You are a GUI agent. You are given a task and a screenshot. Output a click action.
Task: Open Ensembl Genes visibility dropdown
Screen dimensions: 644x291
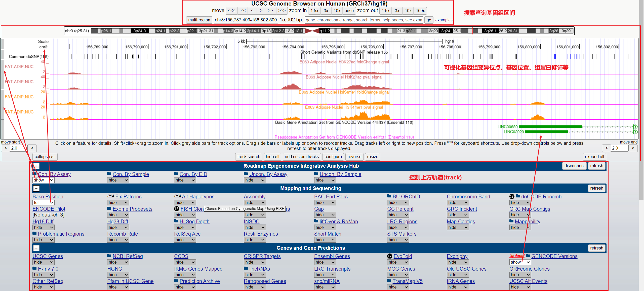pyautogui.click(x=325, y=262)
